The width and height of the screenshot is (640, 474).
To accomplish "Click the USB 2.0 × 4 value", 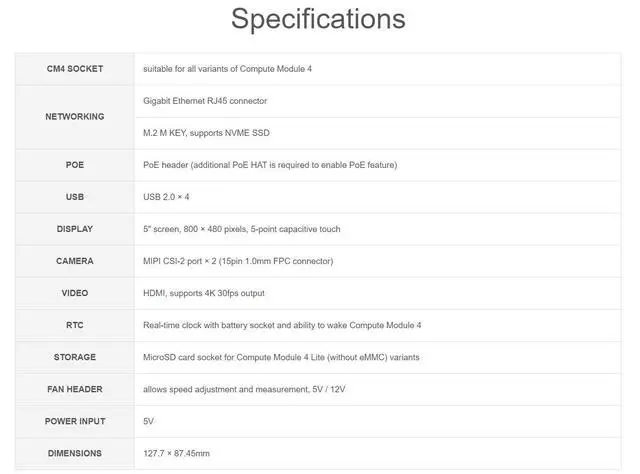I will pyautogui.click(x=166, y=197).
